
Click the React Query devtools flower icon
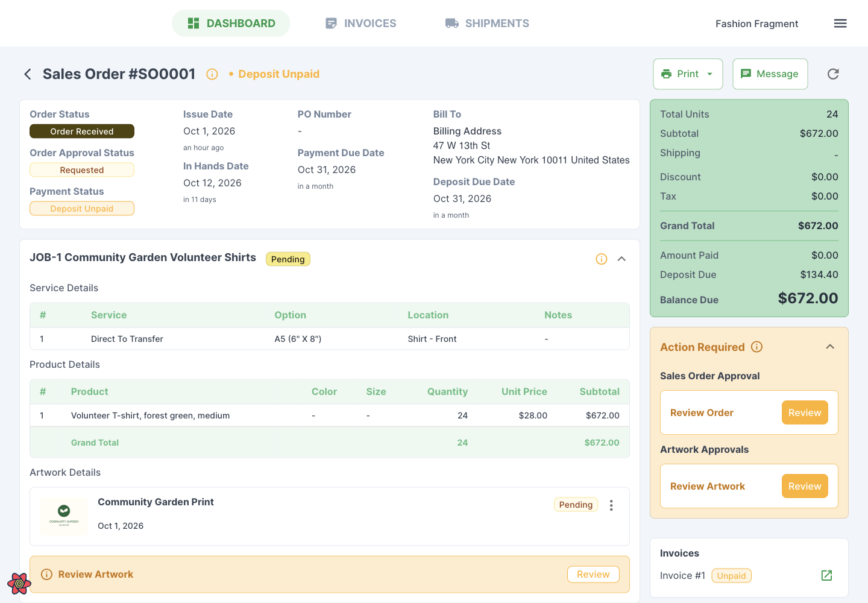click(x=19, y=583)
